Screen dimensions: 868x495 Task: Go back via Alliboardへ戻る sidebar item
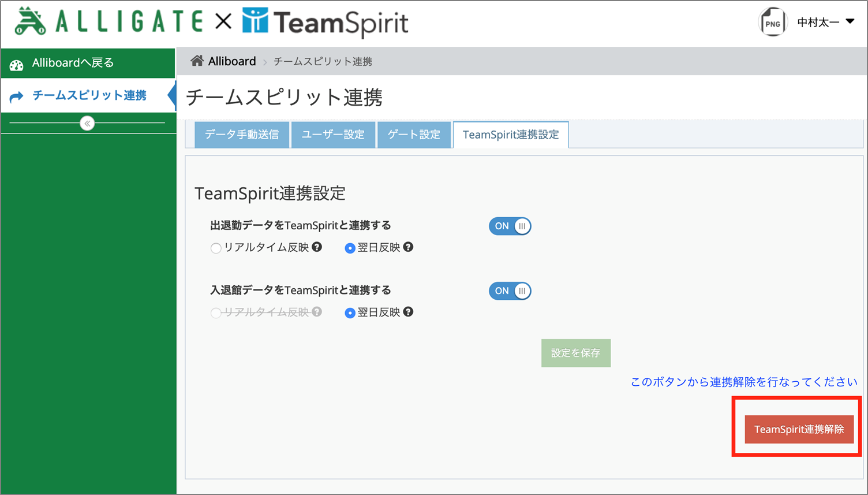[x=88, y=63]
